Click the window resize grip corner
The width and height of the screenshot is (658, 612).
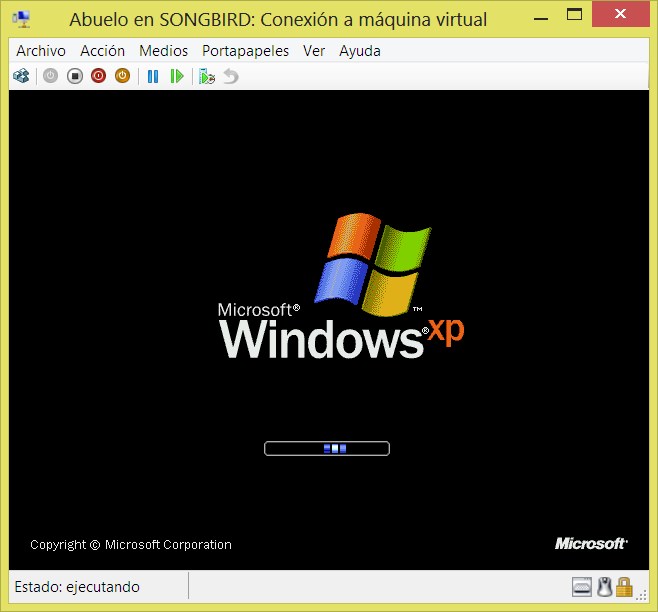point(642,595)
